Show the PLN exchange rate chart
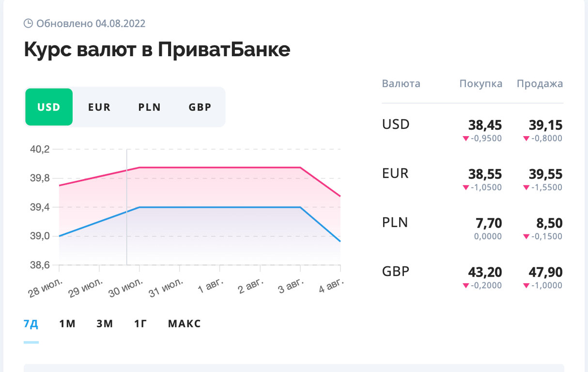This screenshot has width=588, height=372. coord(150,107)
